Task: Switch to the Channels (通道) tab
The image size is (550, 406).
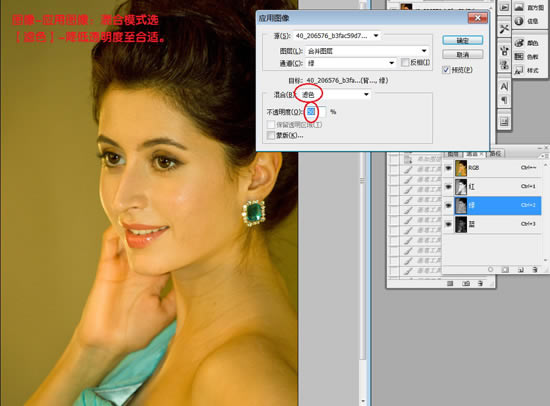Action: point(474,154)
